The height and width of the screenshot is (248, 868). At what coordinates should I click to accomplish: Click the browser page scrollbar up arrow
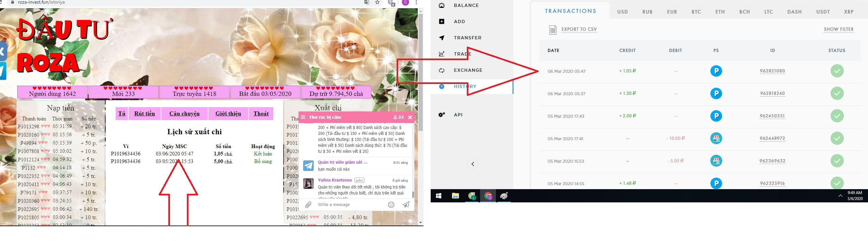click(420, 12)
